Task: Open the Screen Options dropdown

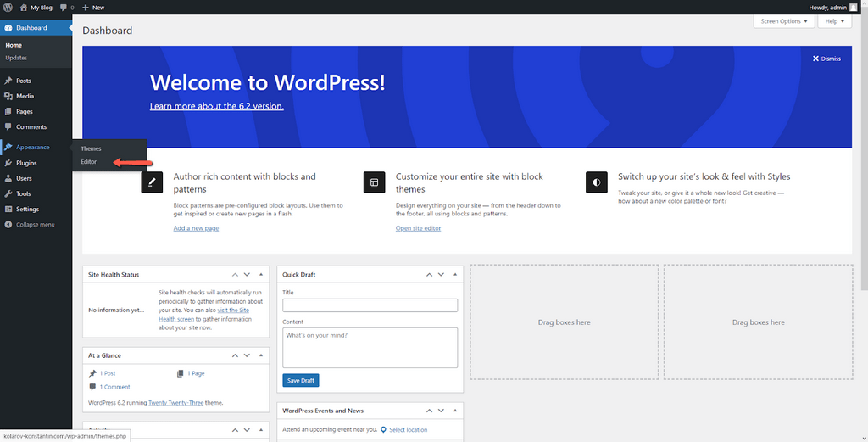Action: [x=783, y=21]
